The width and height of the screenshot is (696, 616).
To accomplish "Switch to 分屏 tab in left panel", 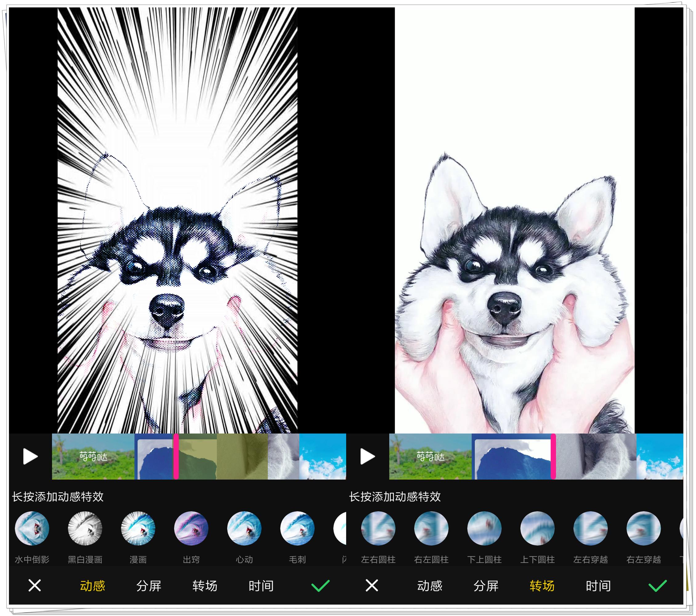I will pyautogui.click(x=149, y=586).
